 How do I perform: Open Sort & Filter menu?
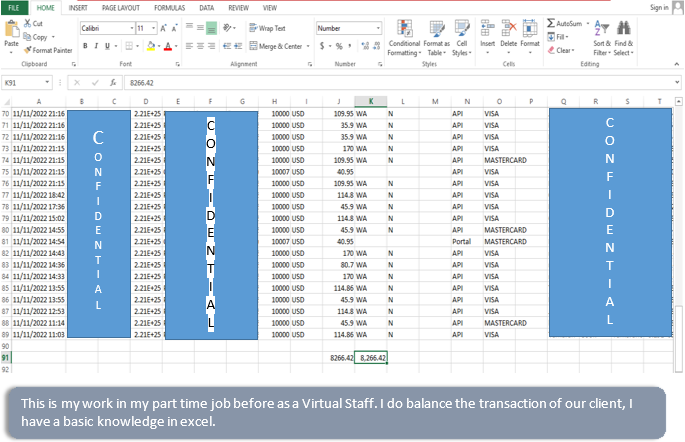pyautogui.click(x=602, y=38)
